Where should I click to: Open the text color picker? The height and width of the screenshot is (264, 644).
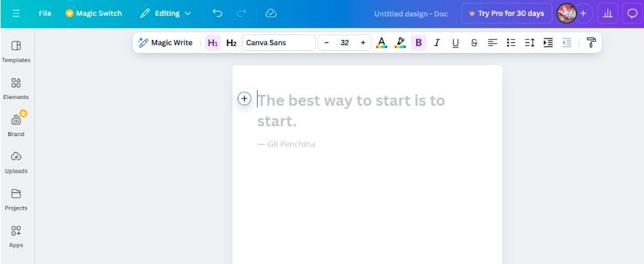click(x=382, y=43)
